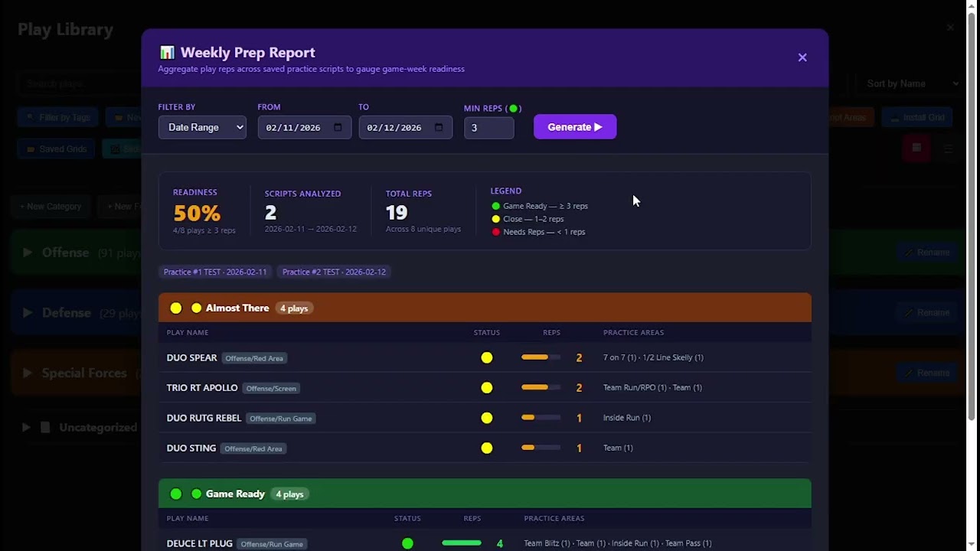The image size is (980, 551).
Task: Close the Weekly Prep Report dialog
Action: pos(802,57)
